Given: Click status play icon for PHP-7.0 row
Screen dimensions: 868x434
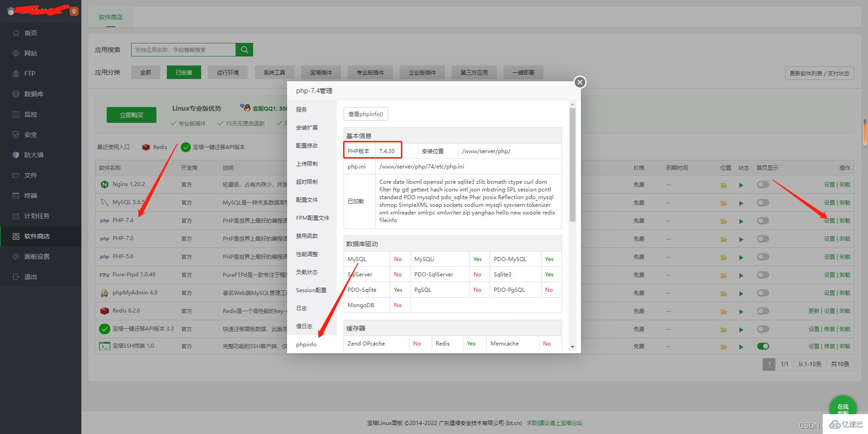Looking at the screenshot, I should tap(741, 239).
